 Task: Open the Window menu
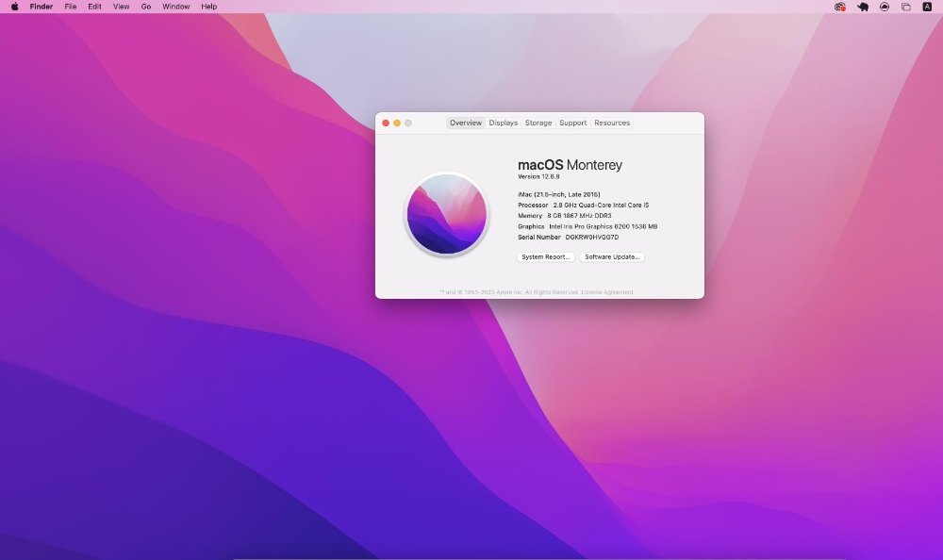click(175, 7)
